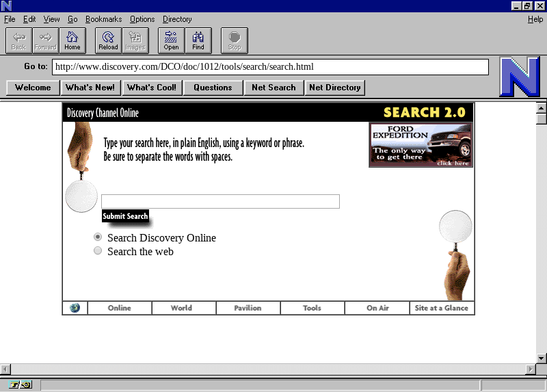
Task: Click the vertical scrollbar down arrow
Action: (541, 358)
